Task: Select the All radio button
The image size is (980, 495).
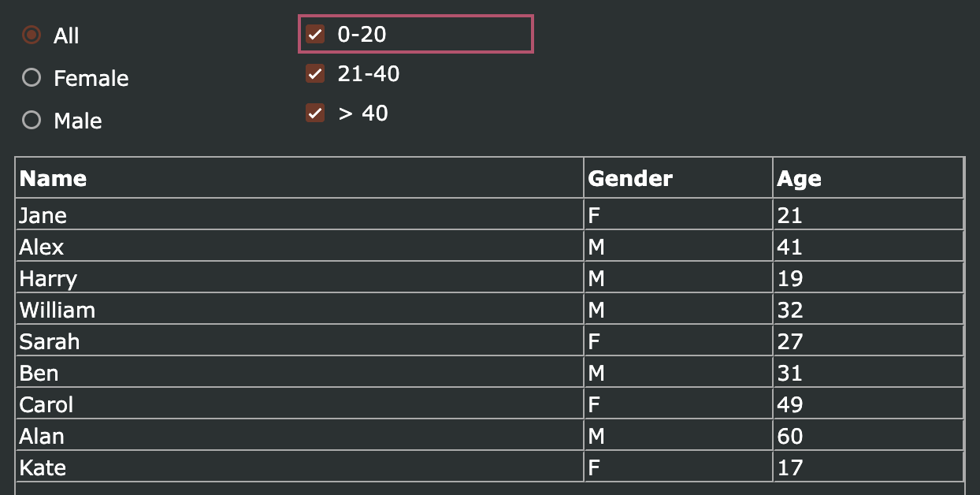Action: click(32, 35)
